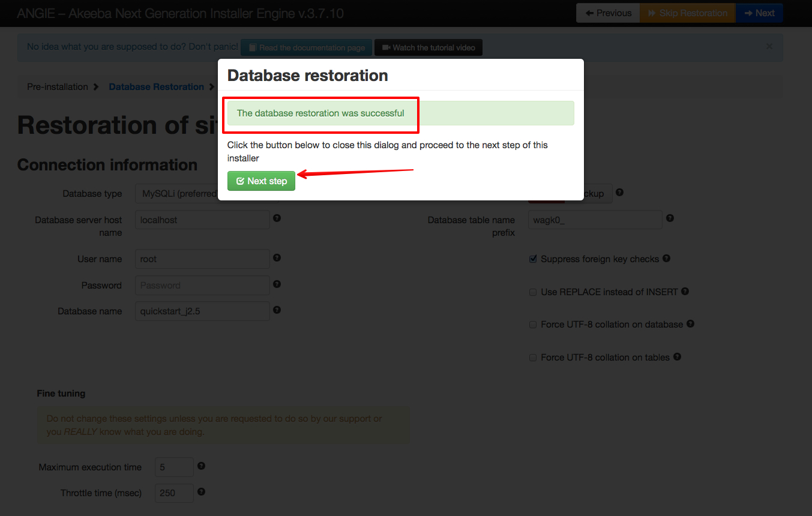Click the blue Next button in header
The height and width of the screenshot is (516, 812).
759,13
